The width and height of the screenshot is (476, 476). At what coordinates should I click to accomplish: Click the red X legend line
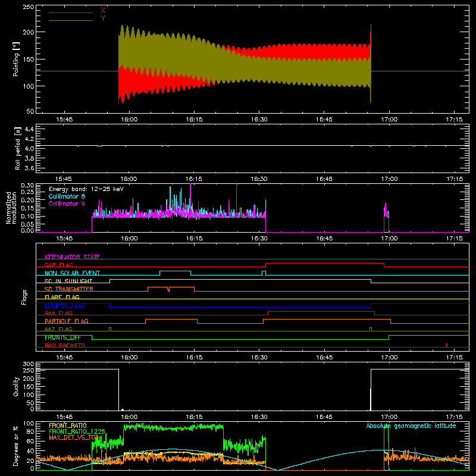click(71, 12)
